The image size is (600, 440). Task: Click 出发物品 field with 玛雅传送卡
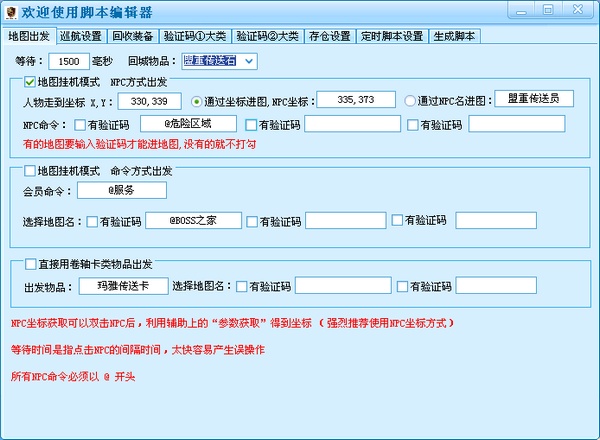point(124,286)
